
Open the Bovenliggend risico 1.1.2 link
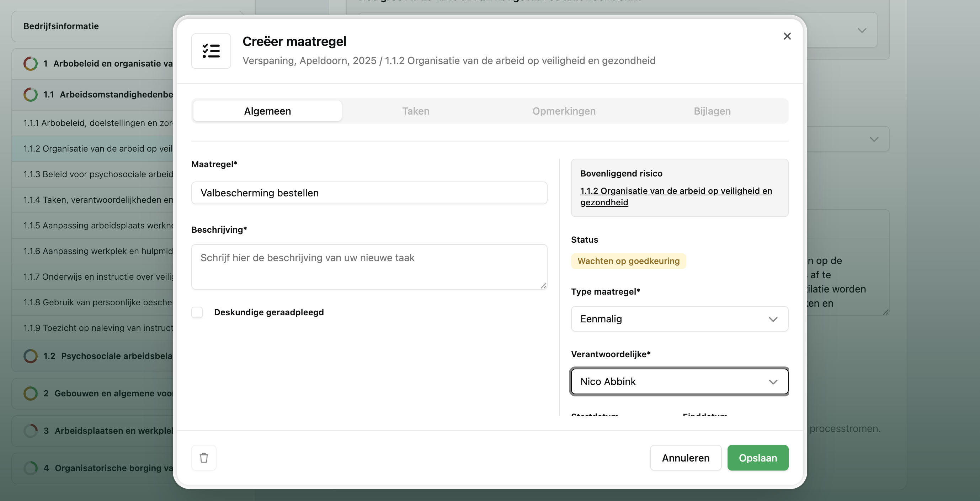[x=676, y=191]
